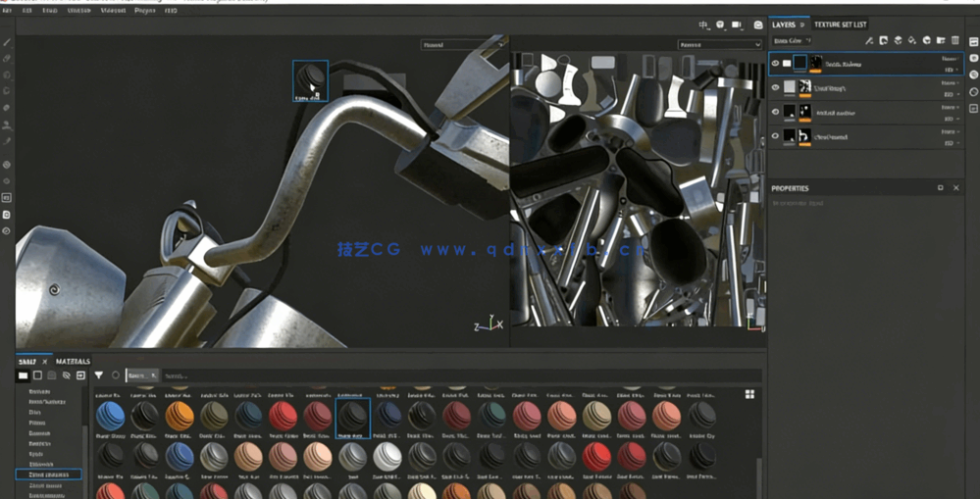Click the add folder icon in Layers panel

point(941,40)
